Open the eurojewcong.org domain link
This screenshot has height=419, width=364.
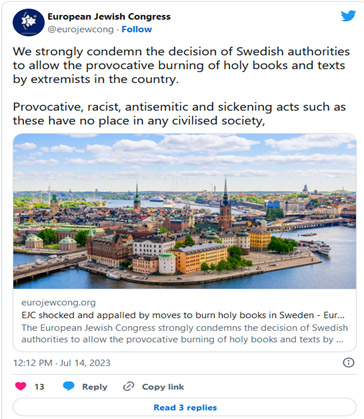[58, 303]
